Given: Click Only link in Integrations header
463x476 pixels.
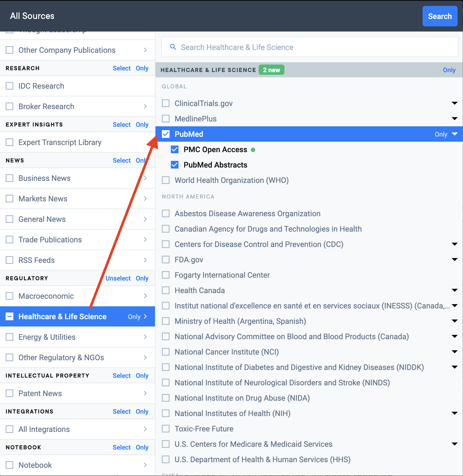Looking at the screenshot, I should [142, 411].
